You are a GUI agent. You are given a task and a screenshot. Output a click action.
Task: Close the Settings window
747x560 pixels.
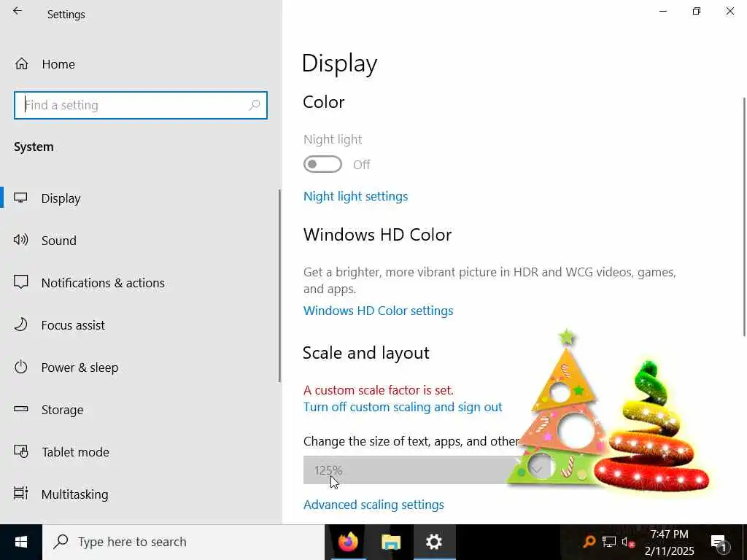pos(729,11)
